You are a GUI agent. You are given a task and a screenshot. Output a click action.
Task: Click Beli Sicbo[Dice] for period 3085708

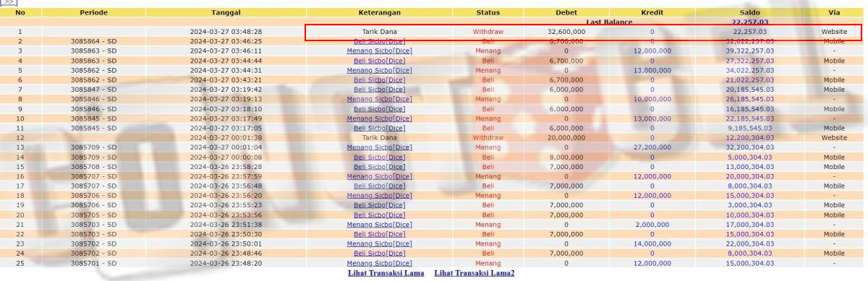[x=380, y=166]
